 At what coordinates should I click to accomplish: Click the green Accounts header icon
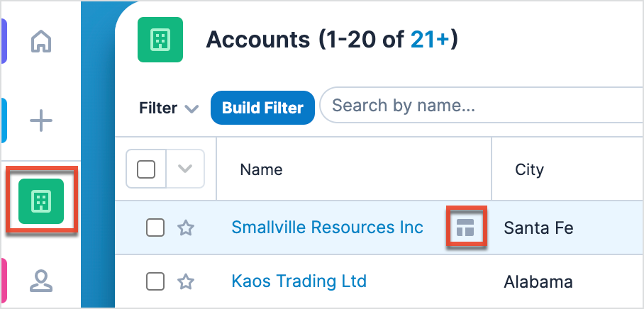click(160, 38)
